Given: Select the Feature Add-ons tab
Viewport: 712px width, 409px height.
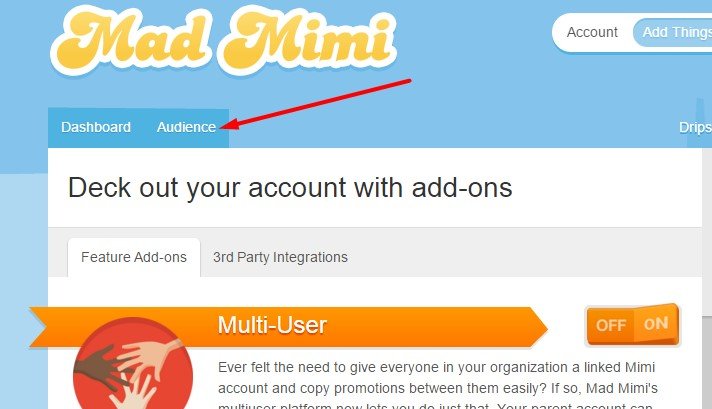Looking at the screenshot, I should [x=134, y=257].
